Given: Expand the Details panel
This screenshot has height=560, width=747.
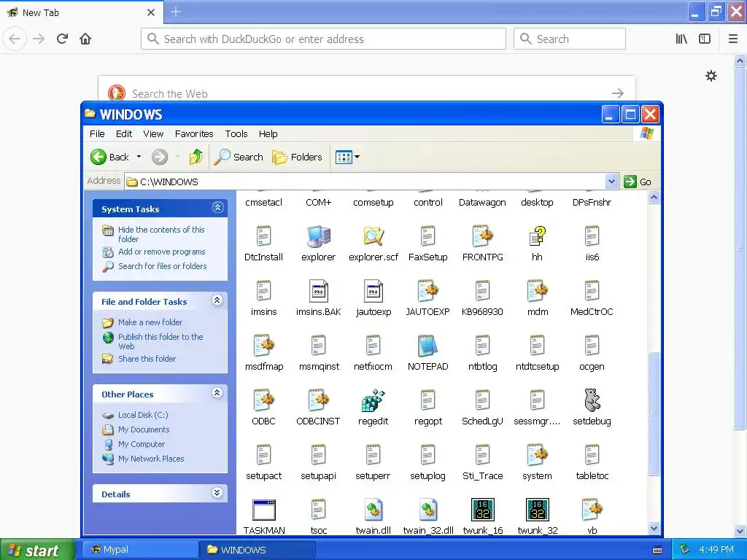Looking at the screenshot, I should coord(217,493).
